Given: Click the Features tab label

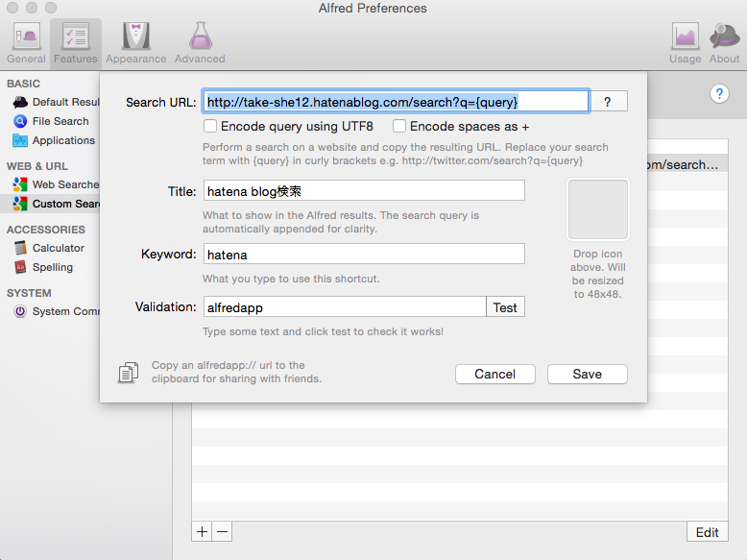Looking at the screenshot, I should [75, 59].
